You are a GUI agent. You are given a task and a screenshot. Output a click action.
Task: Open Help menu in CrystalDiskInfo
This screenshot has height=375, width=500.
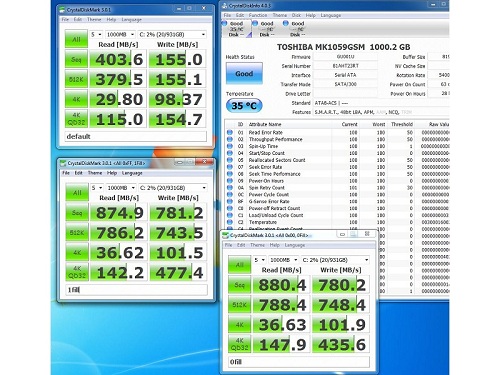(x=311, y=15)
